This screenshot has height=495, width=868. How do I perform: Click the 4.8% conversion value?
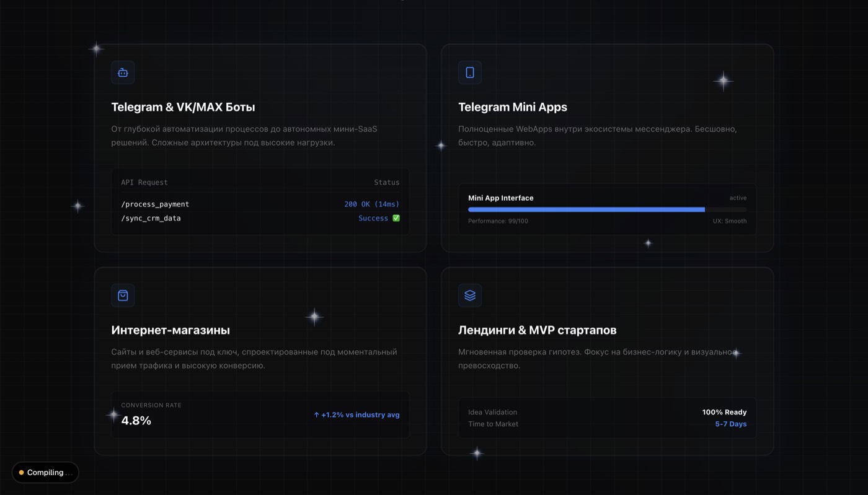tap(136, 421)
